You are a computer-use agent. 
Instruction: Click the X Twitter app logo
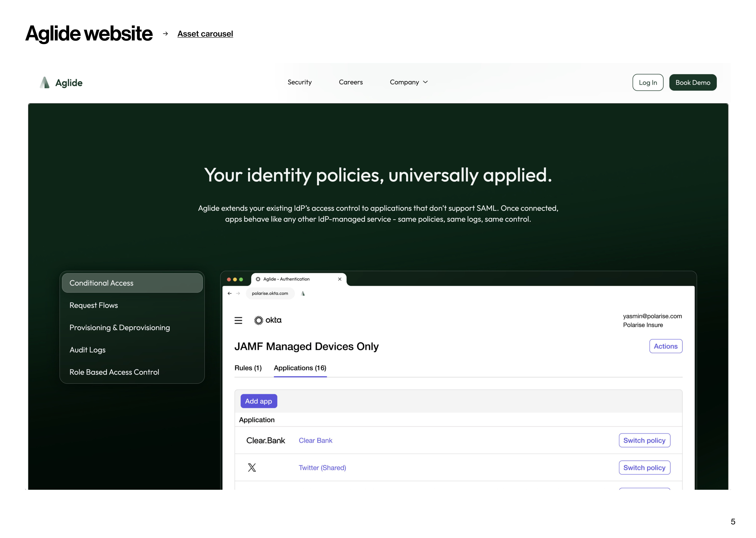click(x=252, y=467)
